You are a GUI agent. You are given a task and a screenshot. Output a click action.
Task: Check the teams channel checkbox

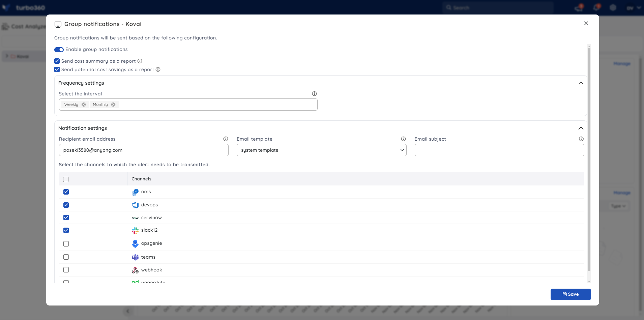(x=66, y=257)
